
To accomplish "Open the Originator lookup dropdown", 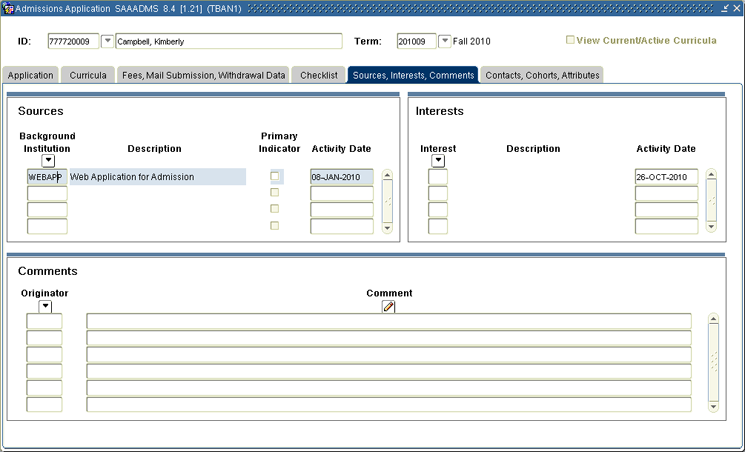I will (45, 307).
